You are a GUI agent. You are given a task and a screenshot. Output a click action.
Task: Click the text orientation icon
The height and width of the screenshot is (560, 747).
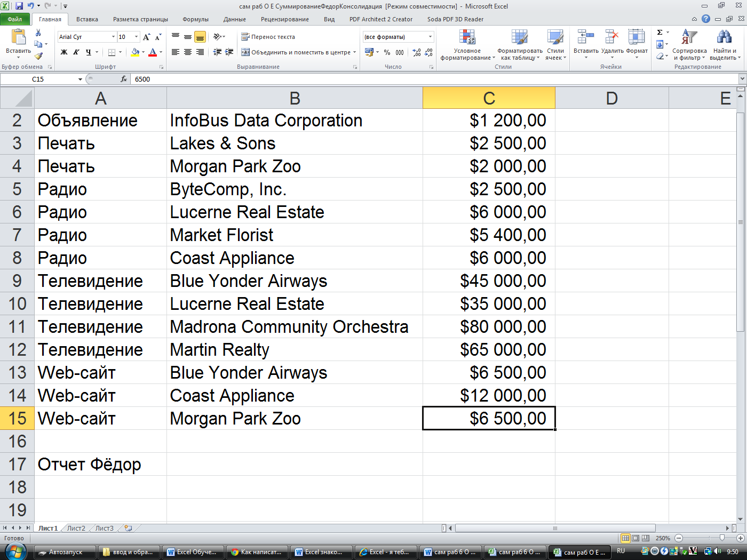click(217, 37)
